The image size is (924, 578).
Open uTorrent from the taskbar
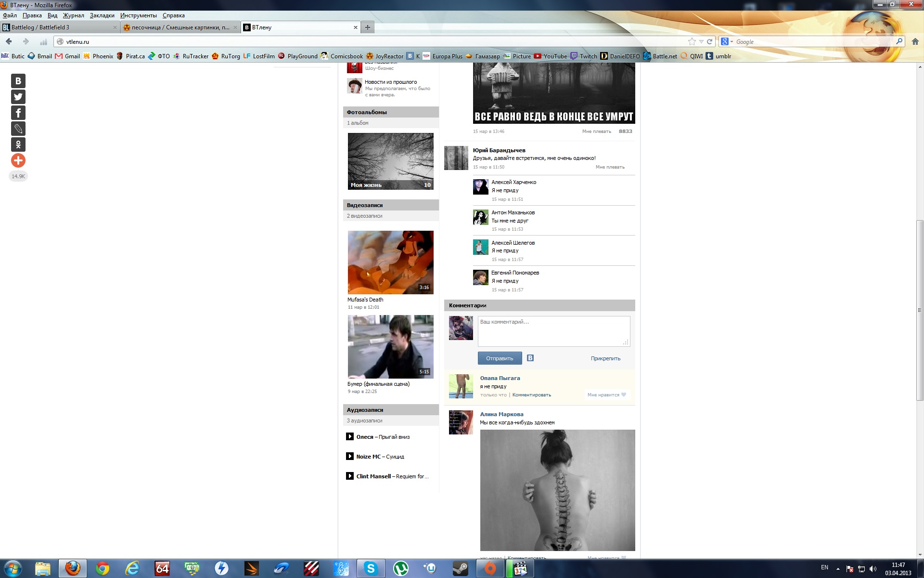[400, 568]
